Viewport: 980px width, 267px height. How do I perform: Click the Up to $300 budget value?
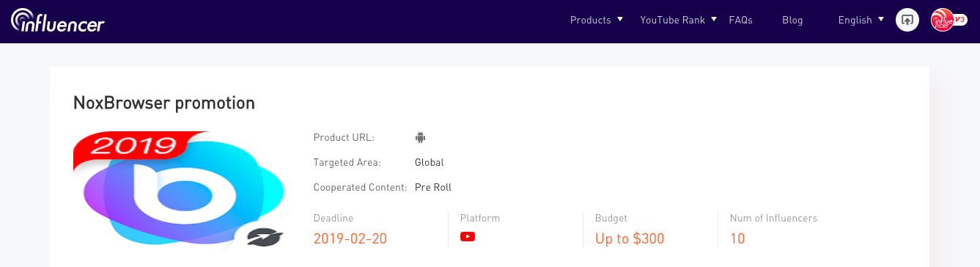point(630,238)
